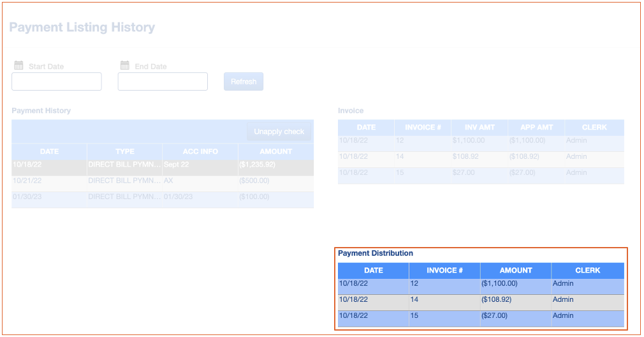Click the TYPE column header in Payment History
Viewport: 644px width, 337px height.
pyautogui.click(x=125, y=151)
